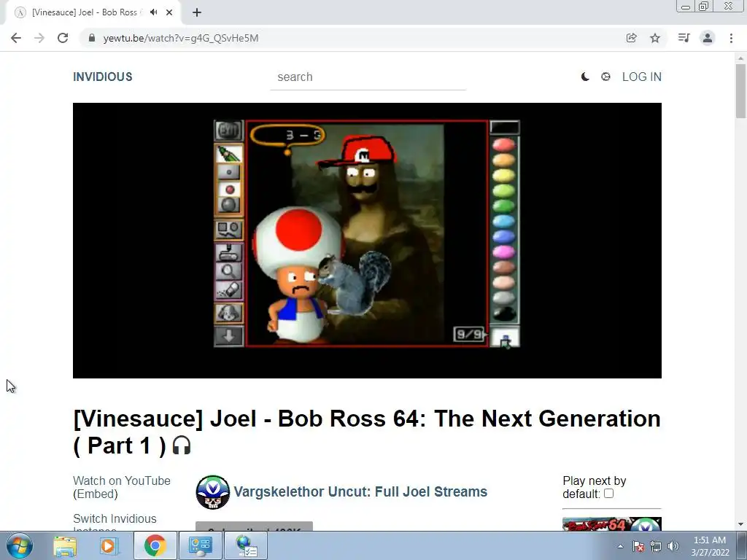Viewport: 747px width, 560px height.
Task: Click the Vargskelethor channel avatar
Action: pos(212,492)
